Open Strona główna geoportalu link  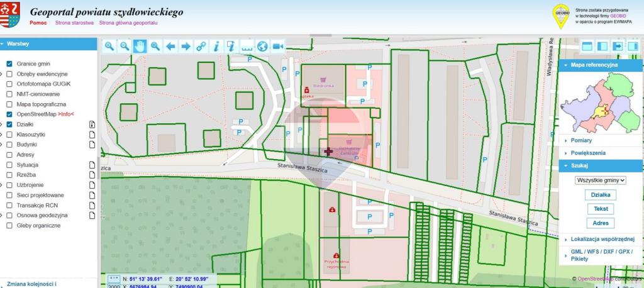128,23
